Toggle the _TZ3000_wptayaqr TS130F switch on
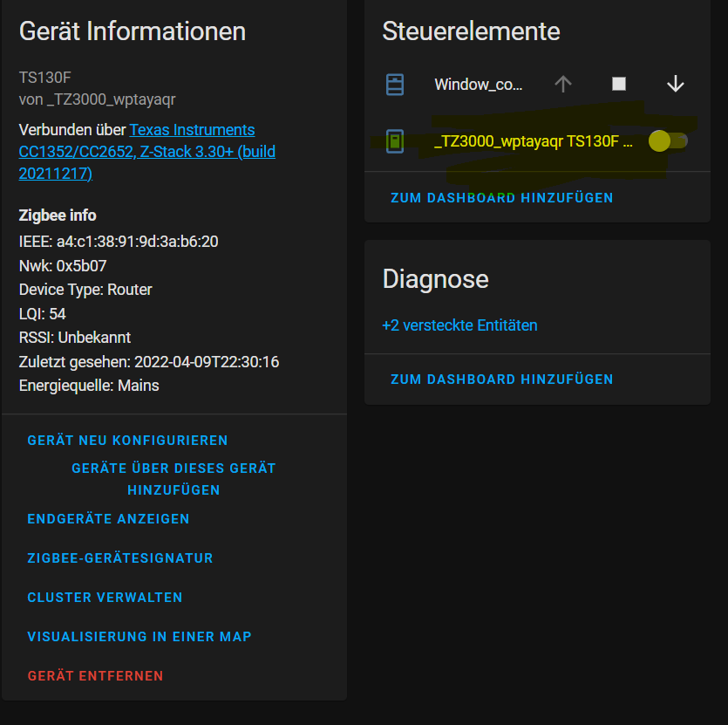Image resolution: width=728 pixels, height=725 pixels. (667, 140)
